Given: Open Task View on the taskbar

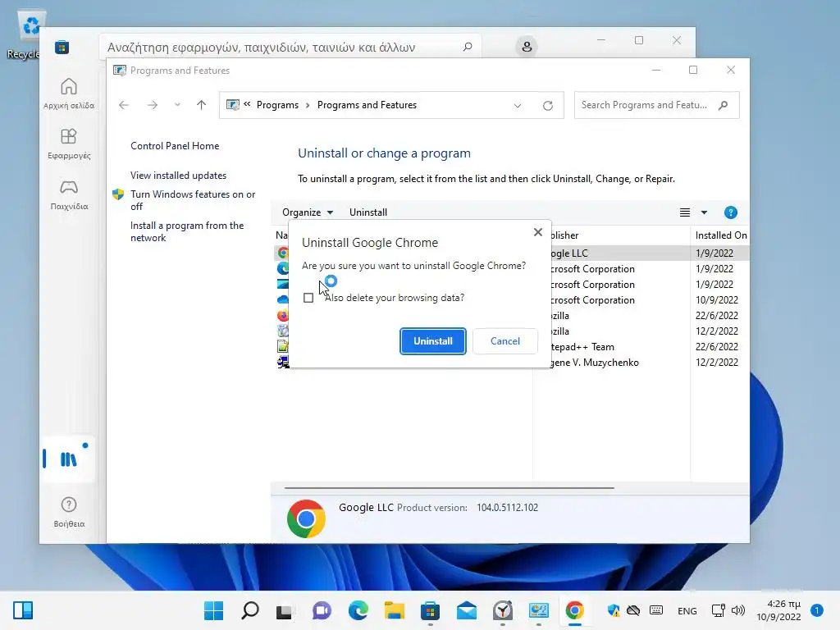Looking at the screenshot, I should click(x=284, y=610).
